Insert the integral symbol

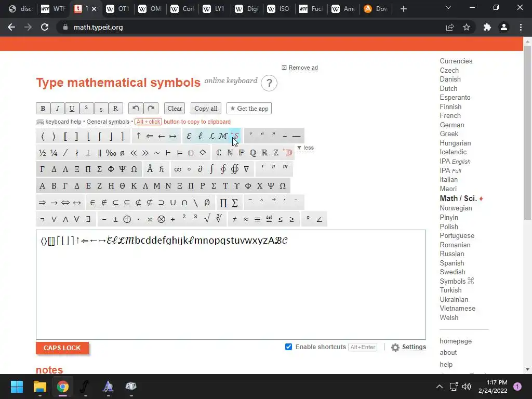pyautogui.click(x=212, y=169)
